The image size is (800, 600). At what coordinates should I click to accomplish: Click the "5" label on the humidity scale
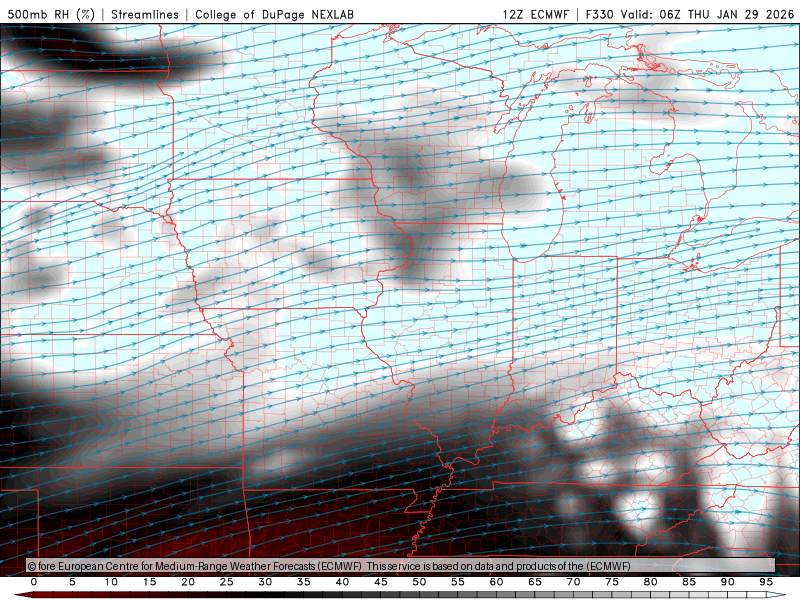click(72, 582)
